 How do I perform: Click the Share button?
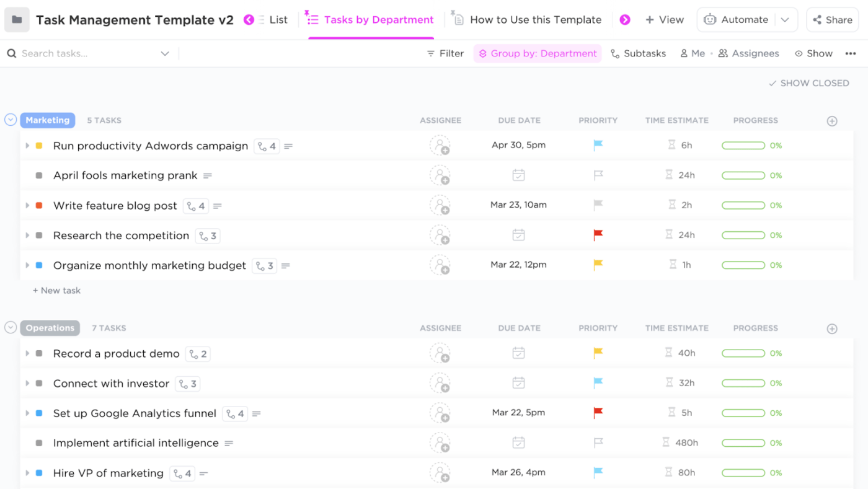(x=832, y=20)
